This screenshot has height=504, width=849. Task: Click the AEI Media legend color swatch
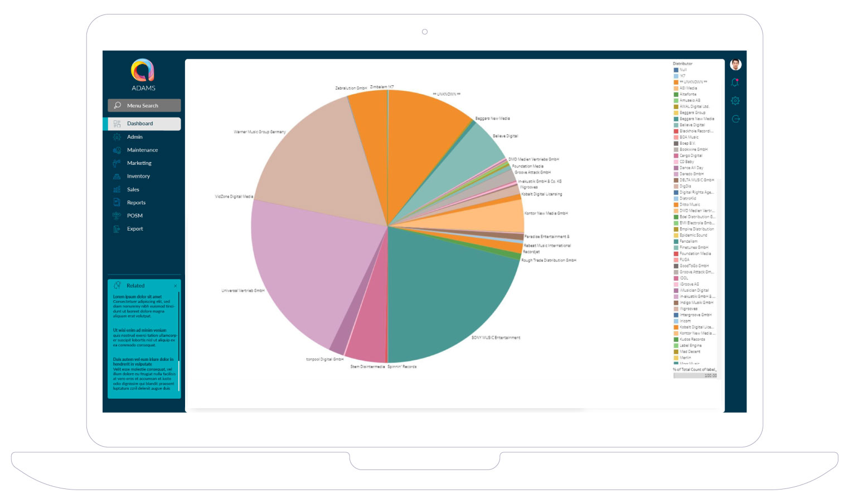(x=676, y=88)
